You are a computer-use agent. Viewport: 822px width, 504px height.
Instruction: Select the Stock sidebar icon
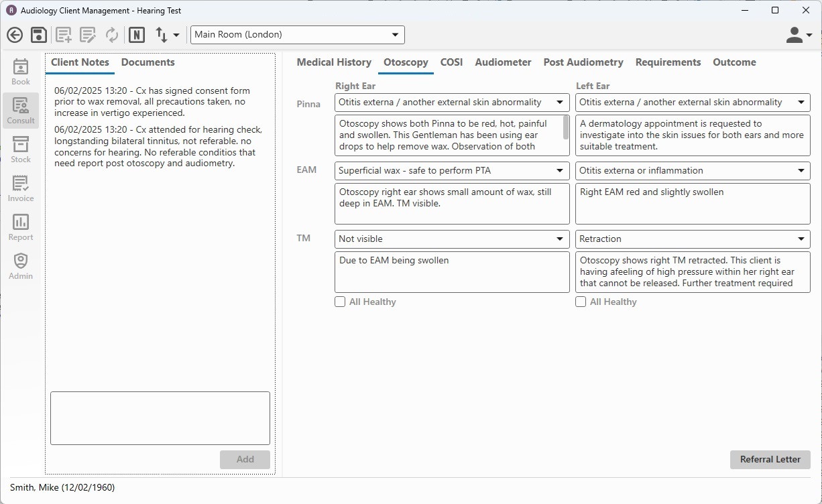point(20,147)
